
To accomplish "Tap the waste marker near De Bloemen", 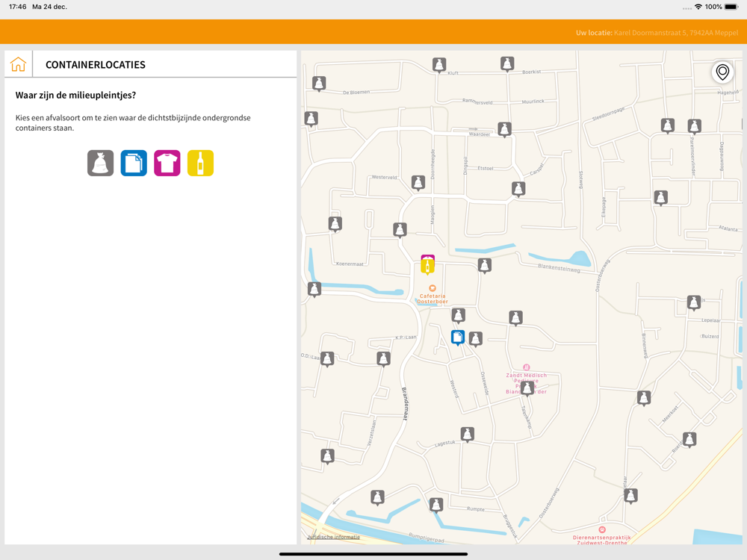I will pos(319,83).
